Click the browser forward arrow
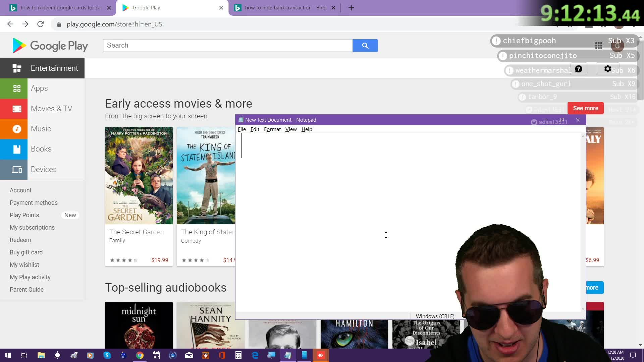644x362 pixels. [x=25, y=24]
